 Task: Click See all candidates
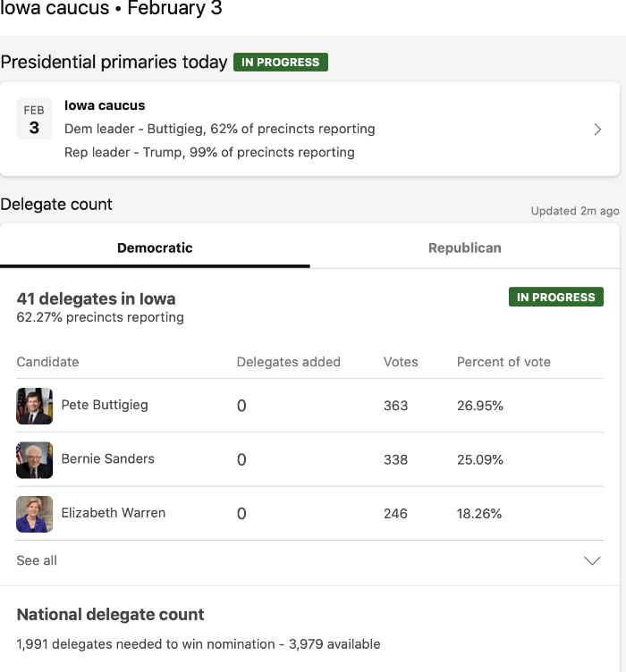37,560
